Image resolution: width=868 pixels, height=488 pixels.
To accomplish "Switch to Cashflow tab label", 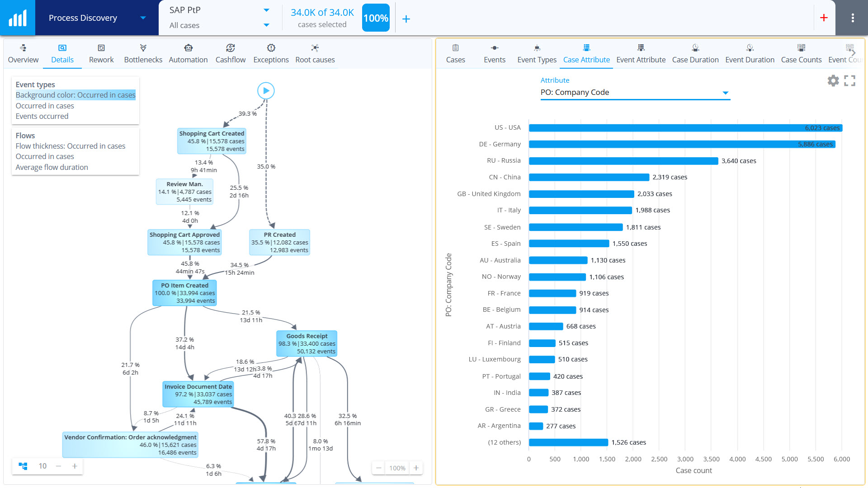I will pos(231,60).
